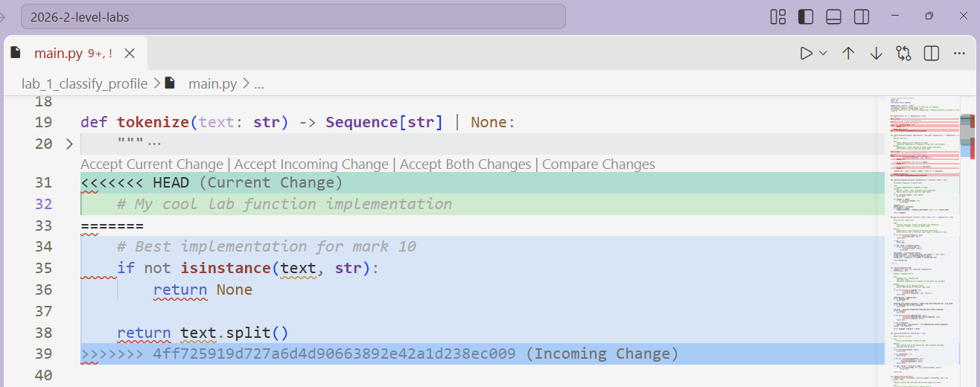This screenshot has height=387, width=980.
Task: Open the run options dropdown arrow
Action: [x=823, y=53]
